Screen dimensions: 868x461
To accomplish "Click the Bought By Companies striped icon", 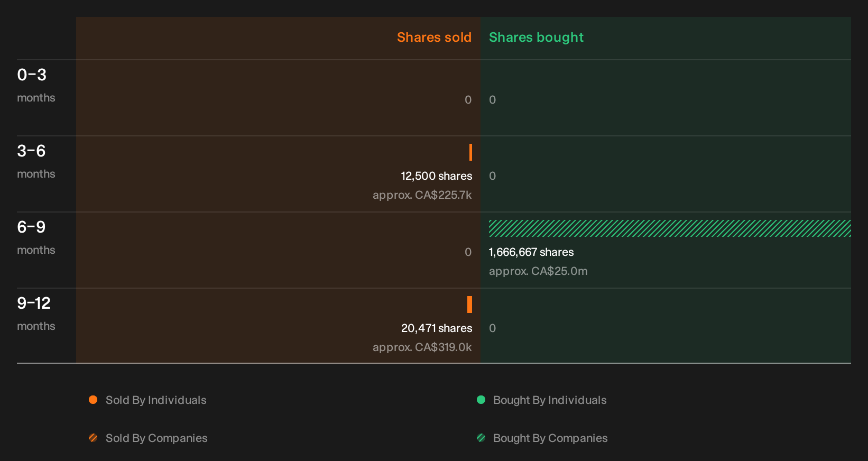I will pos(481,438).
